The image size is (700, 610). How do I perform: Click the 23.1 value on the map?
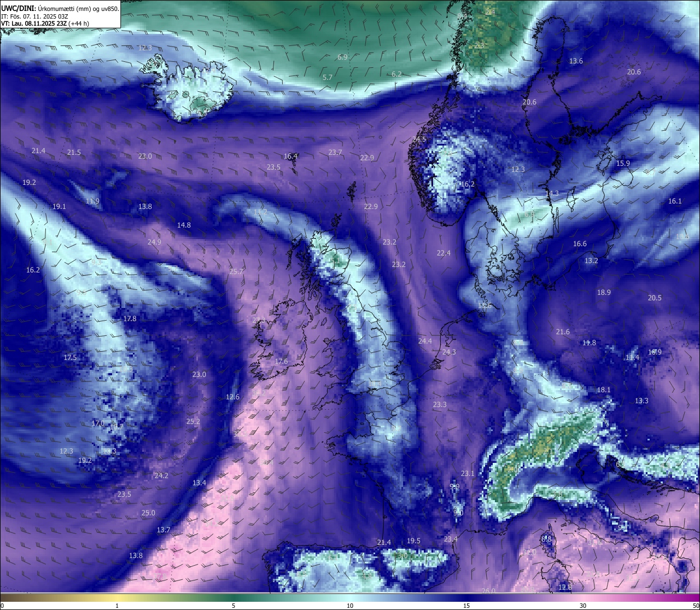(468, 473)
